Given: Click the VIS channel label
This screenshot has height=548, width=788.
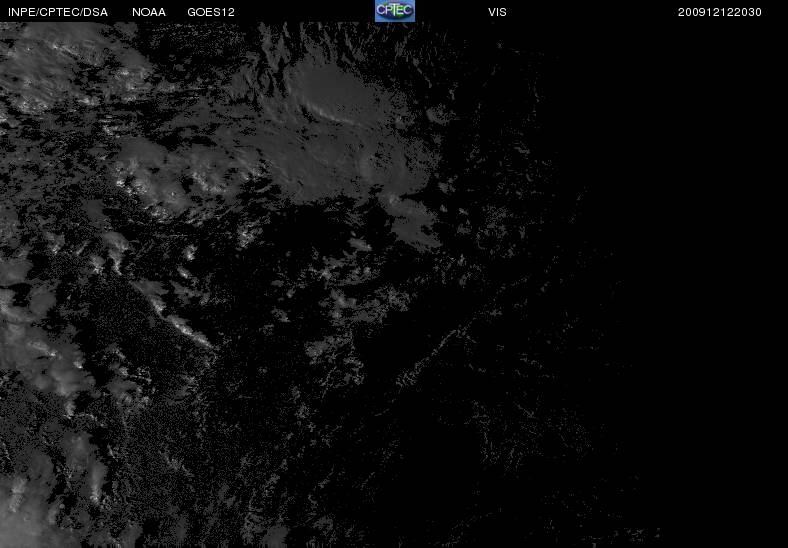Looking at the screenshot, I should click(x=497, y=12).
